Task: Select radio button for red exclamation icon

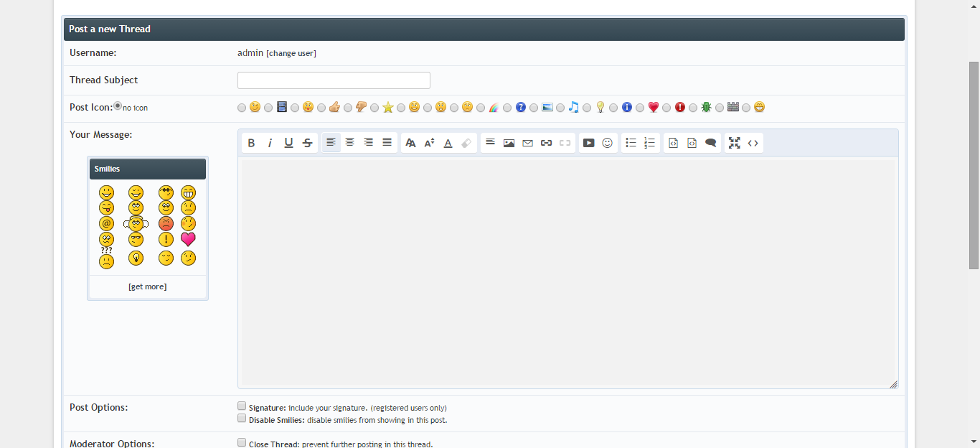Action: 666,108
